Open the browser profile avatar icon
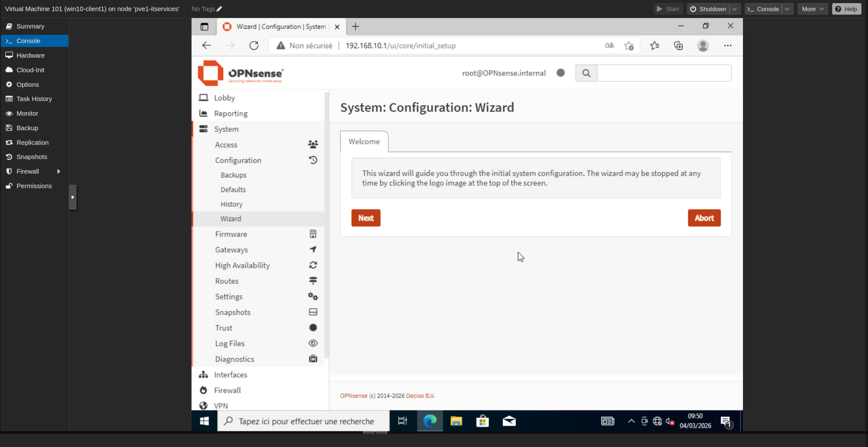The width and height of the screenshot is (868, 447). click(703, 45)
